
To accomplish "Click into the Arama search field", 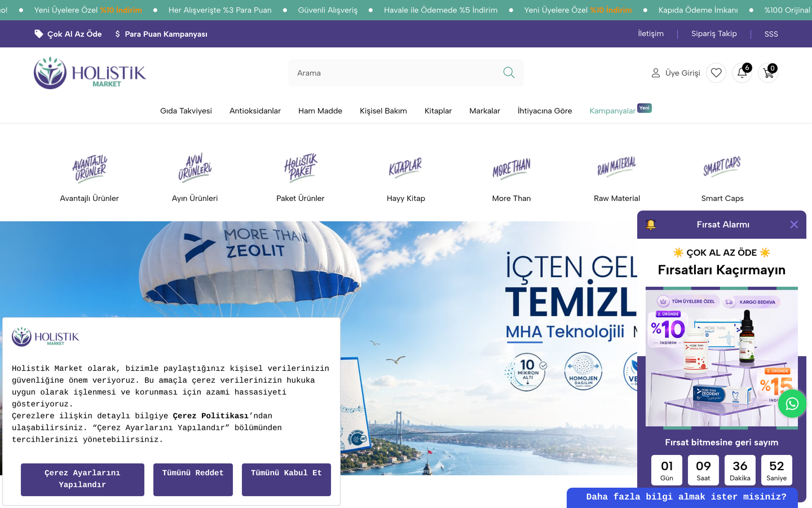I will (x=395, y=73).
